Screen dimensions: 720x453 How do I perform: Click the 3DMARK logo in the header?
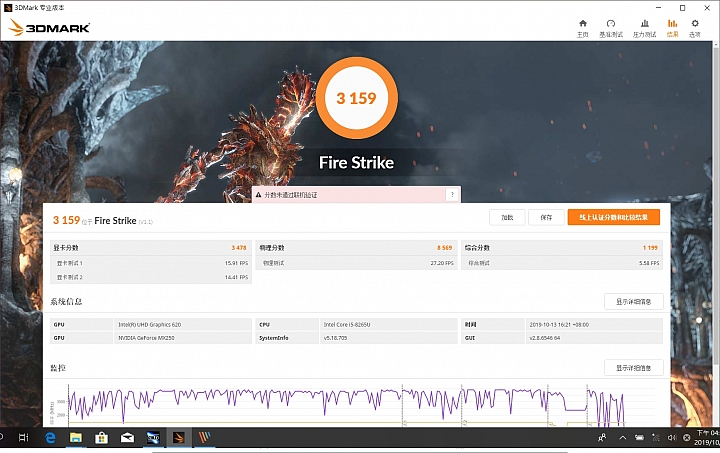point(49,28)
